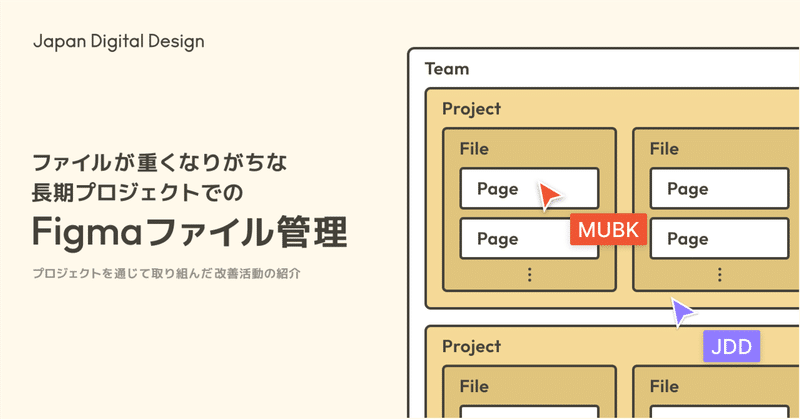The width and height of the screenshot is (800, 419).
Task: Click the subtitle "プロジェクトを通じて取り組んだ改善活動の紹介"
Action: [166, 274]
